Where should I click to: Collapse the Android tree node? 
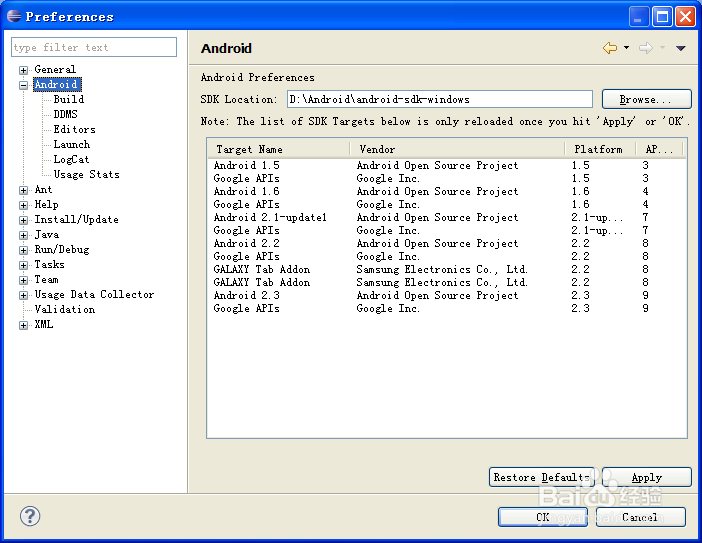click(x=23, y=85)
